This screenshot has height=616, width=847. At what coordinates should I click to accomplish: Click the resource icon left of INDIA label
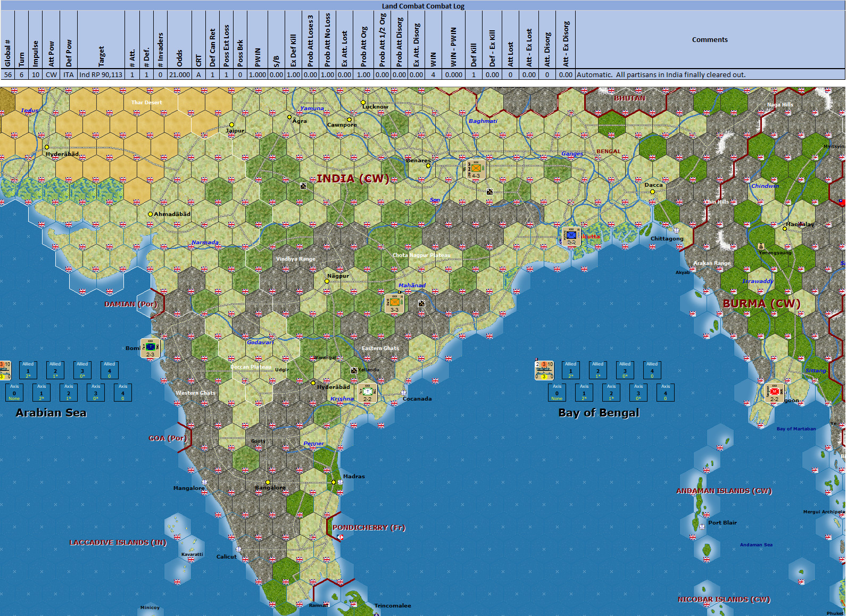[x=303, y=186]
